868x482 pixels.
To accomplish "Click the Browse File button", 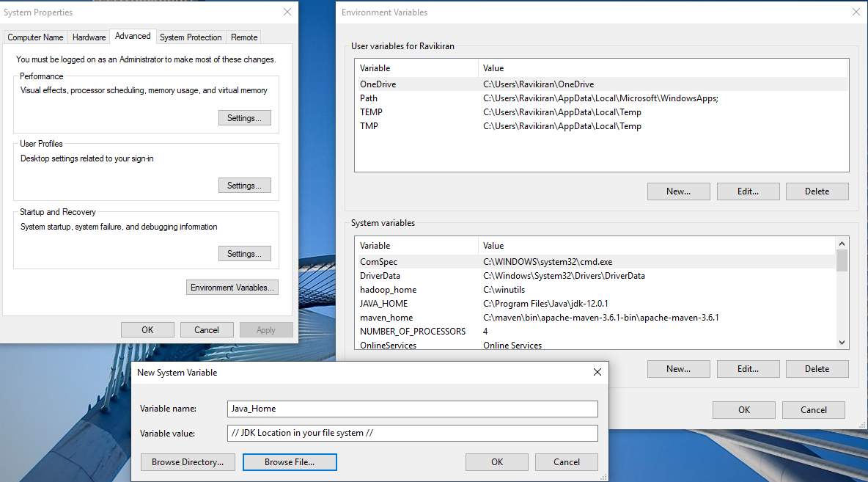I will tap(290, 462).
